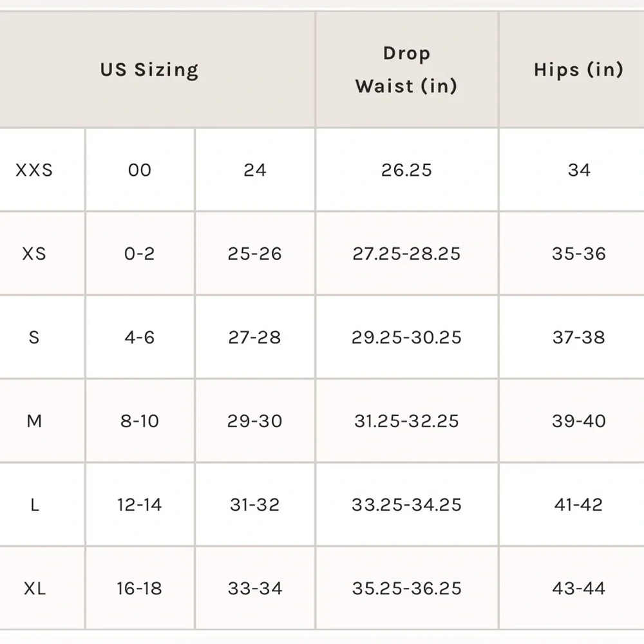Click hips value 37-38
The height and width of the screenshot is (644, 644).
click(x=578, y=337)
